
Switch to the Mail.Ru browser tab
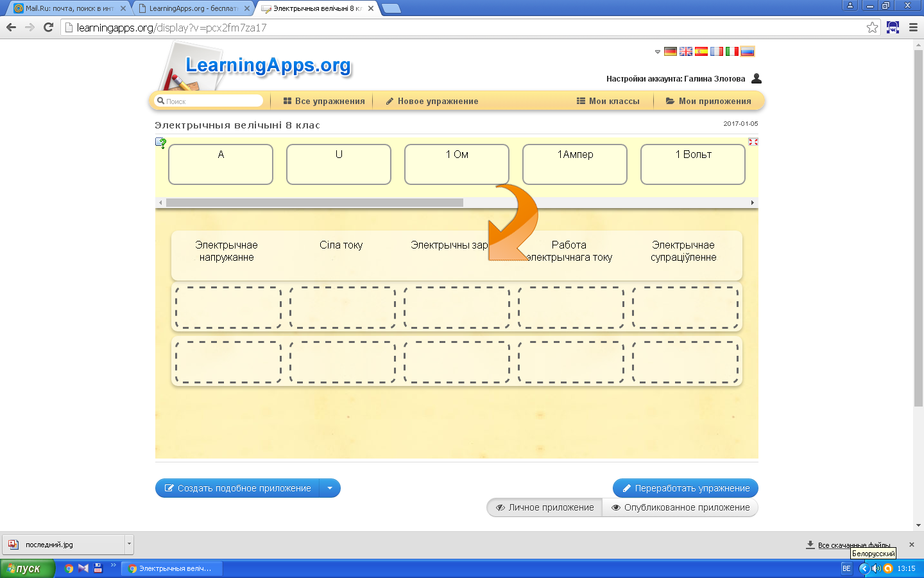[x=69, y=8]
